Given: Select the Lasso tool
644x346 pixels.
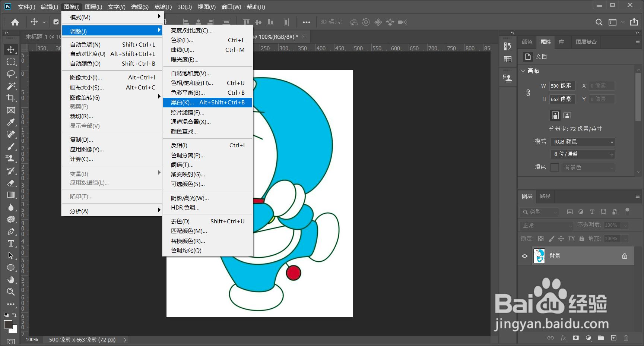Looking at the screenshot, I should coord(11,74).
